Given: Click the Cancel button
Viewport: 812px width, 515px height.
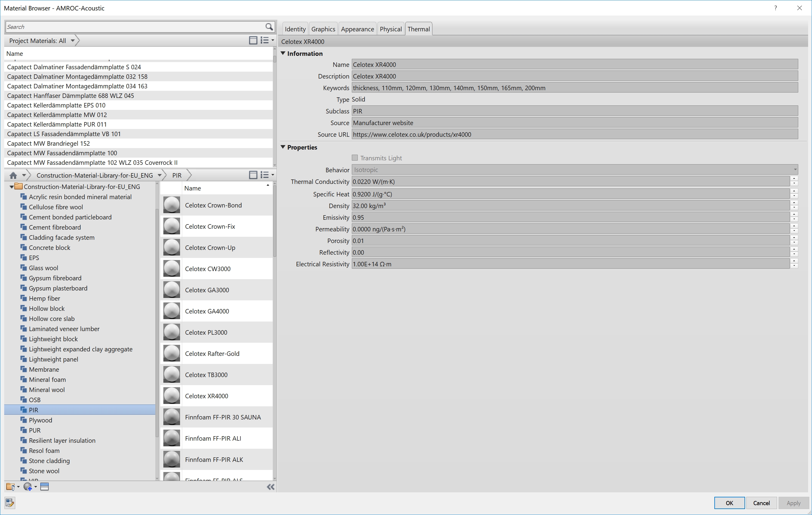Looking at the screenshot, I should coord(762,503).
